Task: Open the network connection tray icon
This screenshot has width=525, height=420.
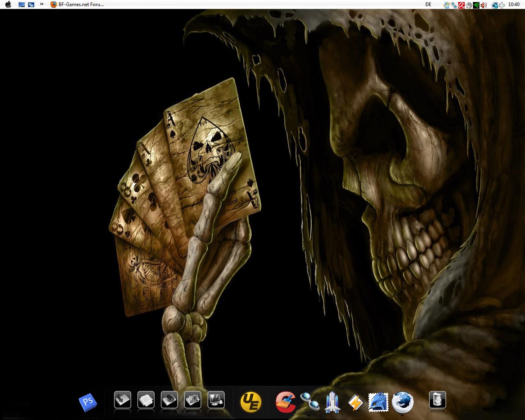Action: point(495,5)
